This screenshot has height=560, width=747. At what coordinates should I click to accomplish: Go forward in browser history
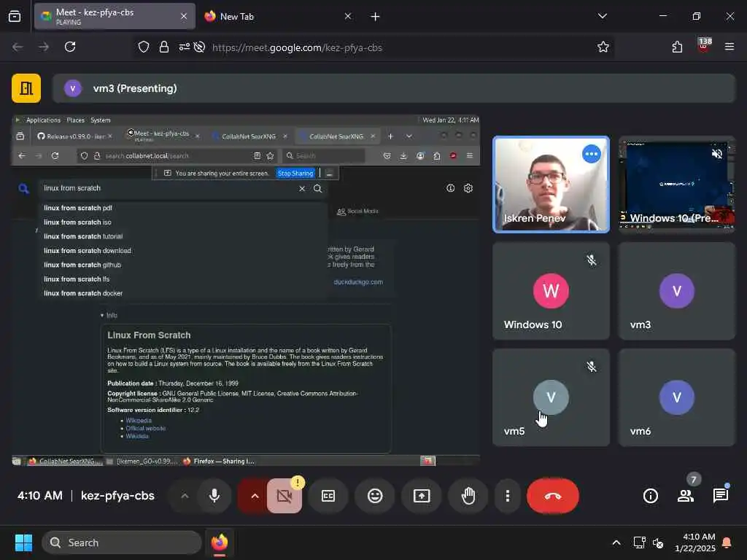(44, 47)
